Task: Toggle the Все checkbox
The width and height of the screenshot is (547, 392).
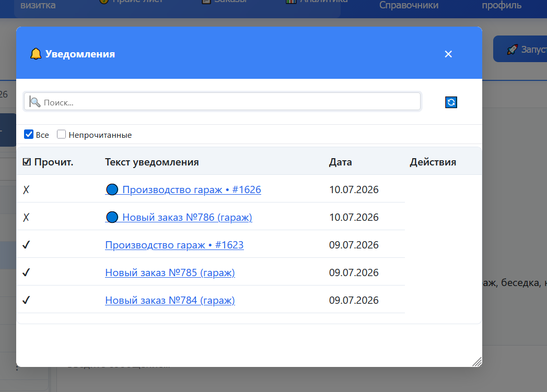Action: (x=29, y=134)
